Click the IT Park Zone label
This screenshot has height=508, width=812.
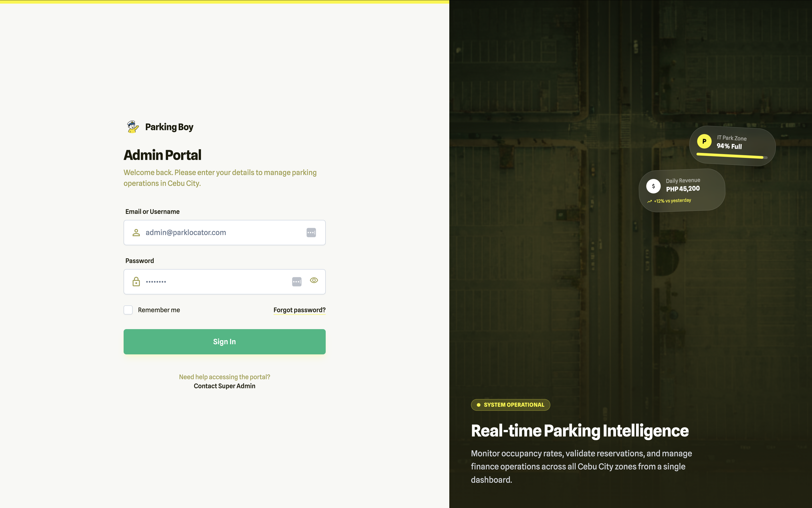click(732, 138)
